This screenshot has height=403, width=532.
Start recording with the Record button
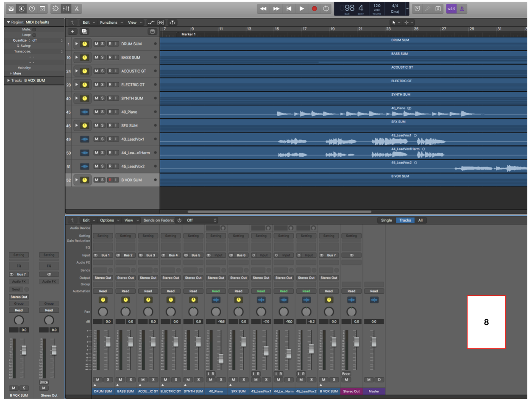coord(314,8)
